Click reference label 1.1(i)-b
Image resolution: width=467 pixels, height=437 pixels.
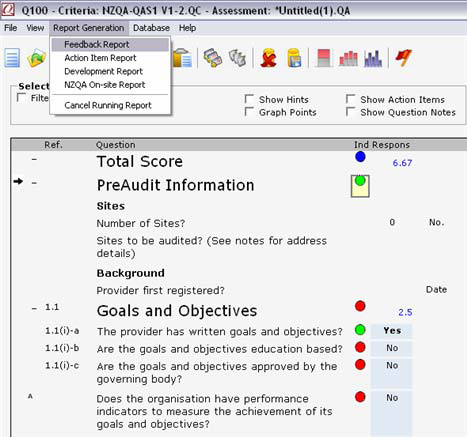62,348
